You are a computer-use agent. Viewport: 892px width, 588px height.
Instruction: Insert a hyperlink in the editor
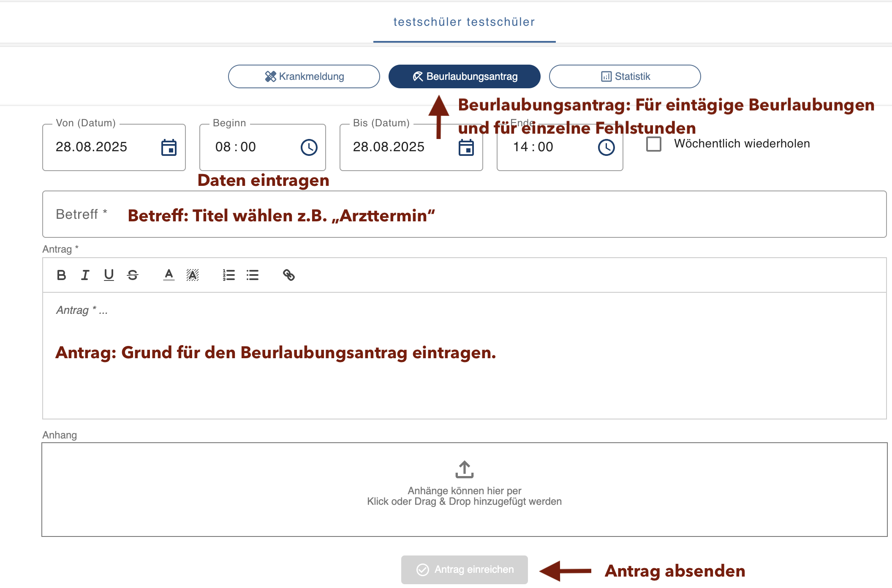point(289,275)
